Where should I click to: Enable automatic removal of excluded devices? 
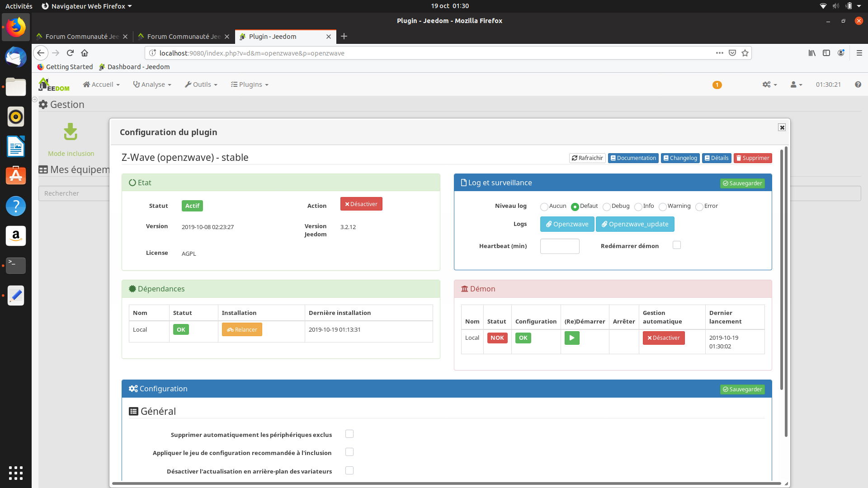pyautogui.click(x=349, y=434)
